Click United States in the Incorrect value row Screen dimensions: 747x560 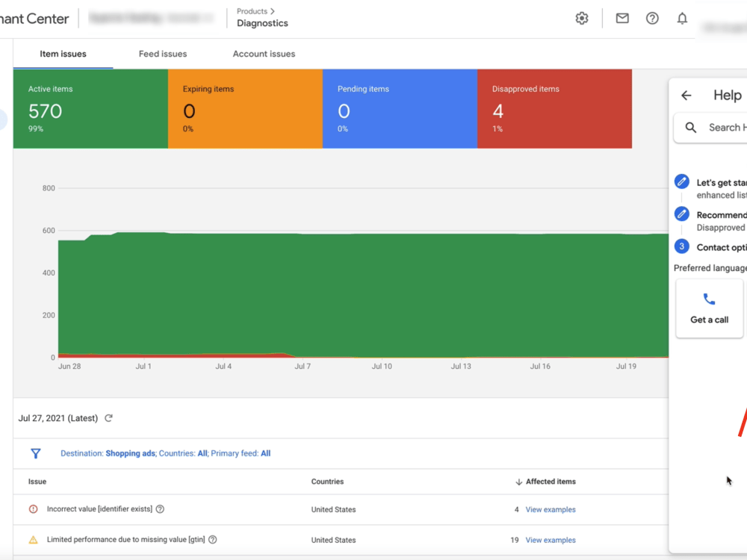pyautogui.click(x=333, y=509)
